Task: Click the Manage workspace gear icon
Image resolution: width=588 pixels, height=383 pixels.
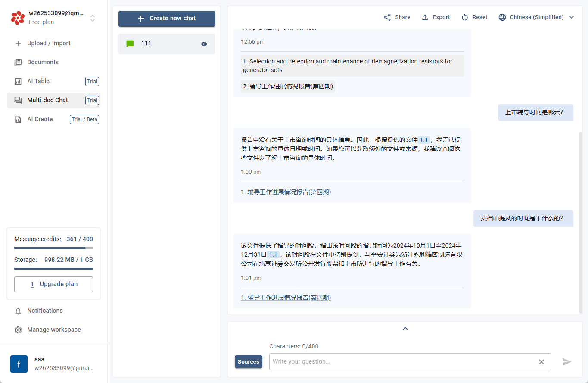Action: [x=18, y=330]
